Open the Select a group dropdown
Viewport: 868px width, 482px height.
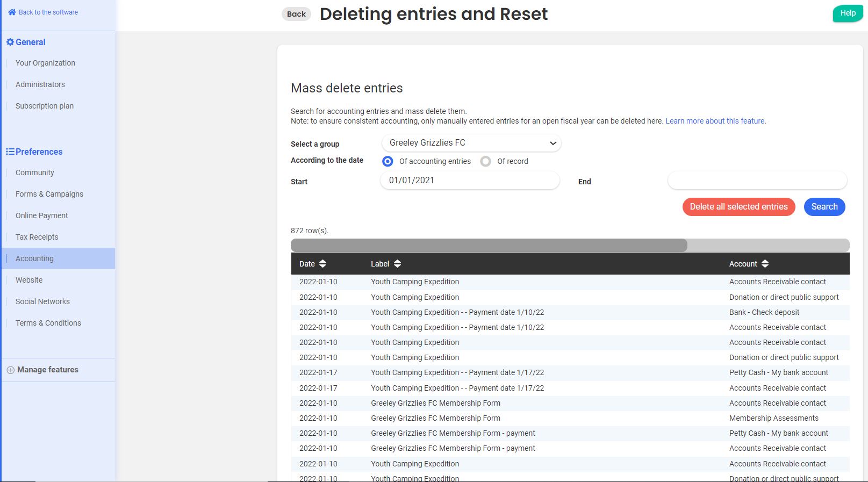(471, 143)
